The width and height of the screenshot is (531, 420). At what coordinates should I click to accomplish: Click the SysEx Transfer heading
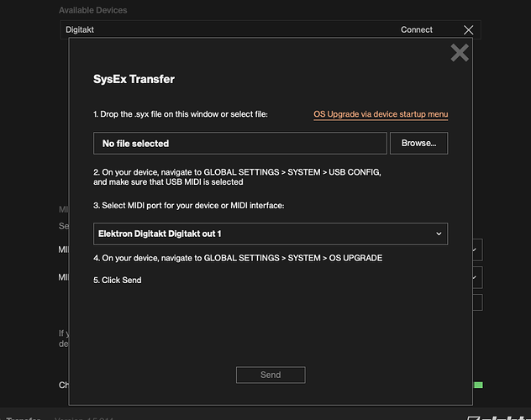point(134,79)
